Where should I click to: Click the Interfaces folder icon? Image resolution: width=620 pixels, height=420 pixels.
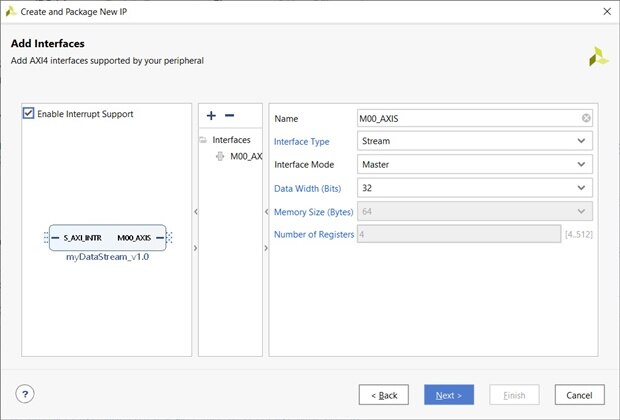point(204,140)
